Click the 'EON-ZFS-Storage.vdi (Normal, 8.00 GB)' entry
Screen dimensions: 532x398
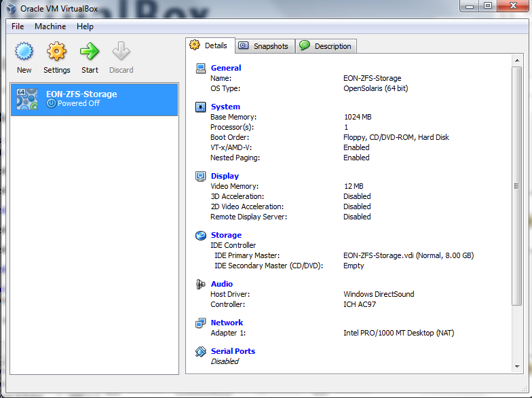pos(408,255)
